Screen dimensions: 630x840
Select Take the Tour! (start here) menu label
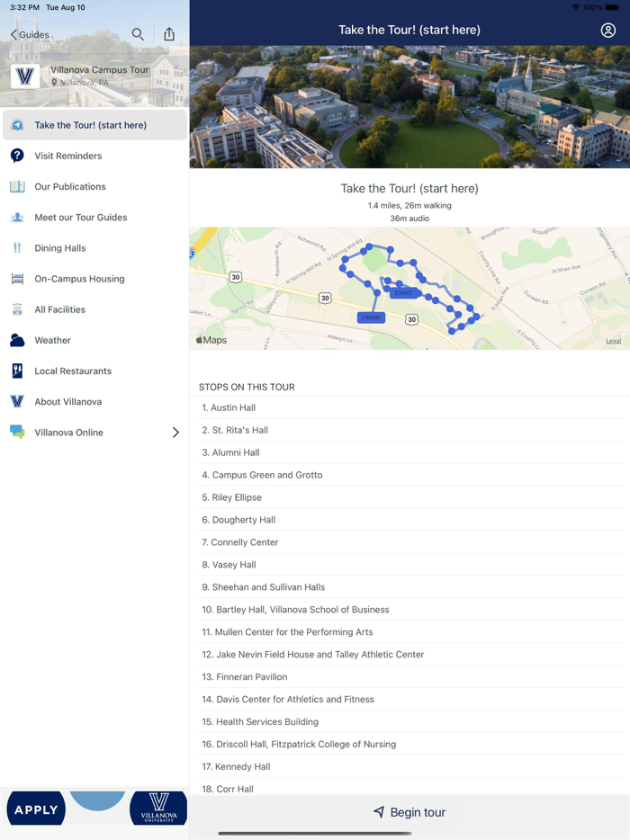coord(91,125)
